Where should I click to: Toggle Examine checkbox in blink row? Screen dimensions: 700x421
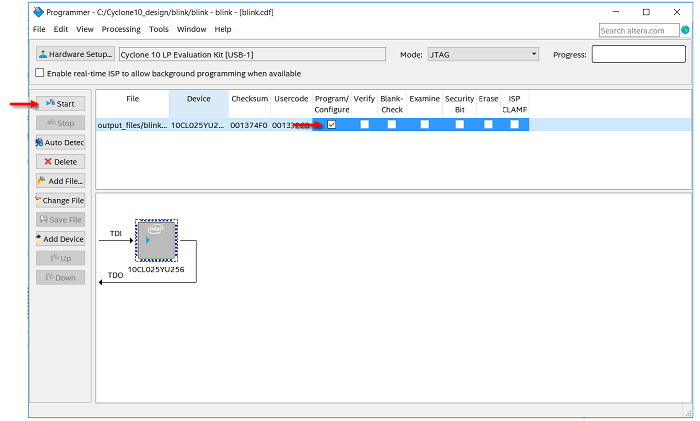coord(425,125)
